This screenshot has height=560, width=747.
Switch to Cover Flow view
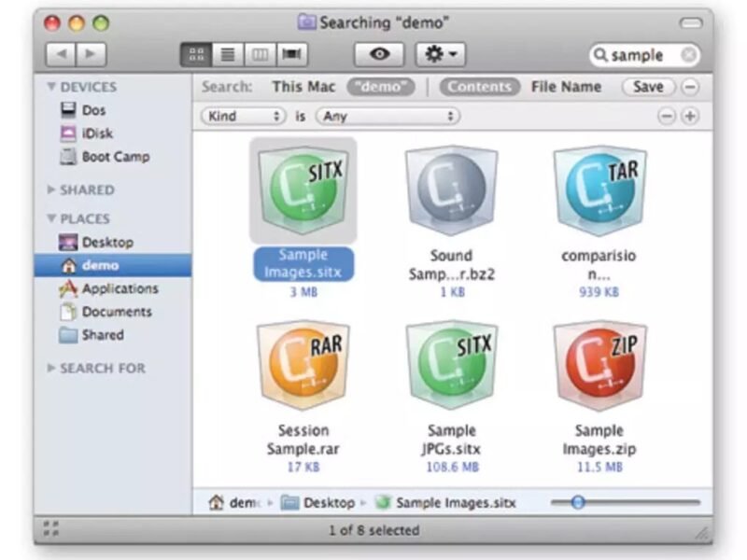[x=292, y=53]
